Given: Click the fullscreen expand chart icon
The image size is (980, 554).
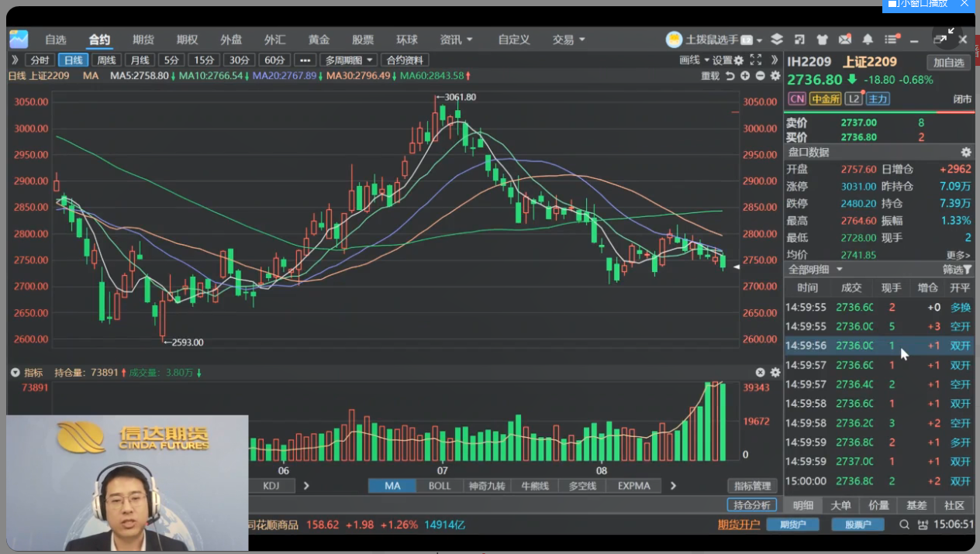Looking at the screenshot, I should point(756,60).
